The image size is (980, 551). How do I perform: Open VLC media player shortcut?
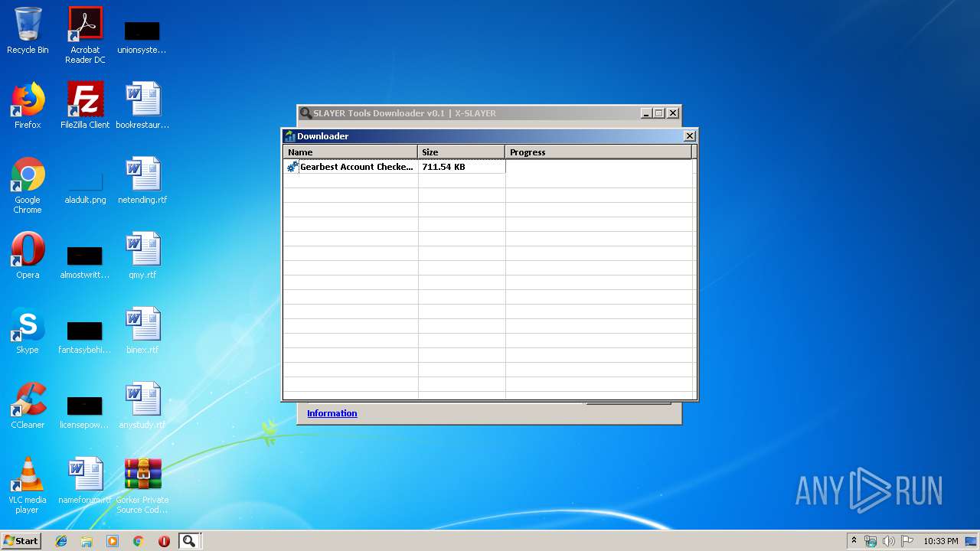tap(28, 485)
